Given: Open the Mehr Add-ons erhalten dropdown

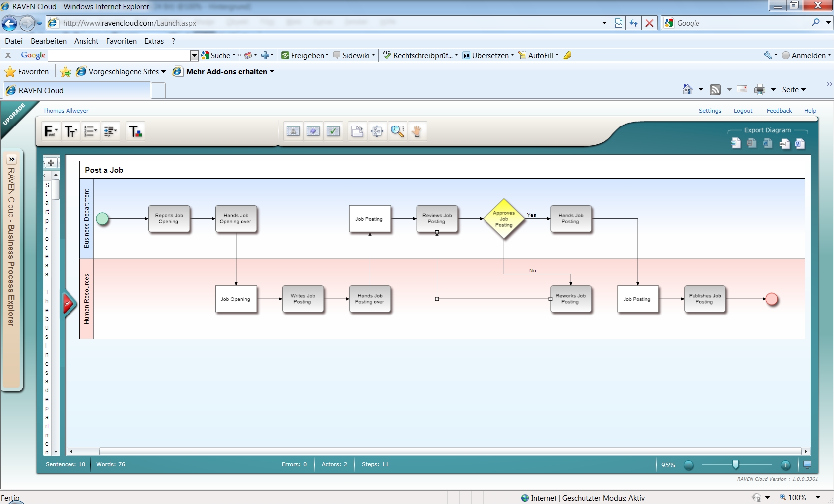Looking at the screenshot, I should pyautogui.click(x=272, y=72).
